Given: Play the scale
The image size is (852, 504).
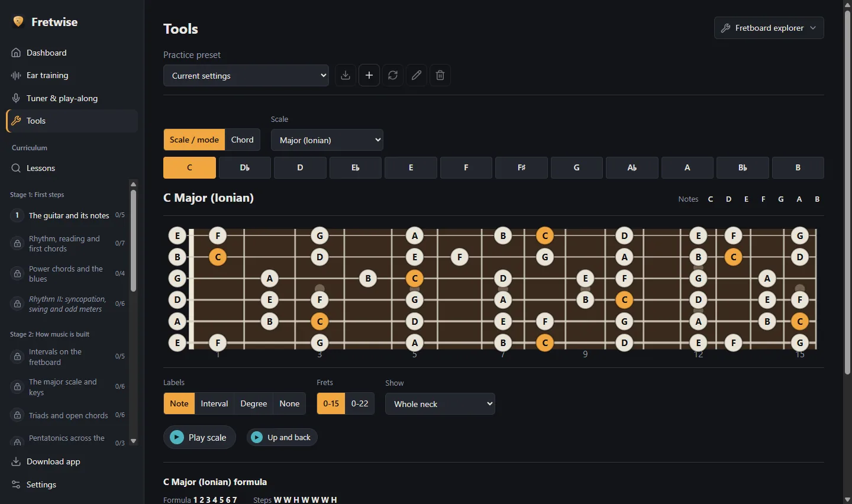Looking at the screenshot, I should pos(199,437).
